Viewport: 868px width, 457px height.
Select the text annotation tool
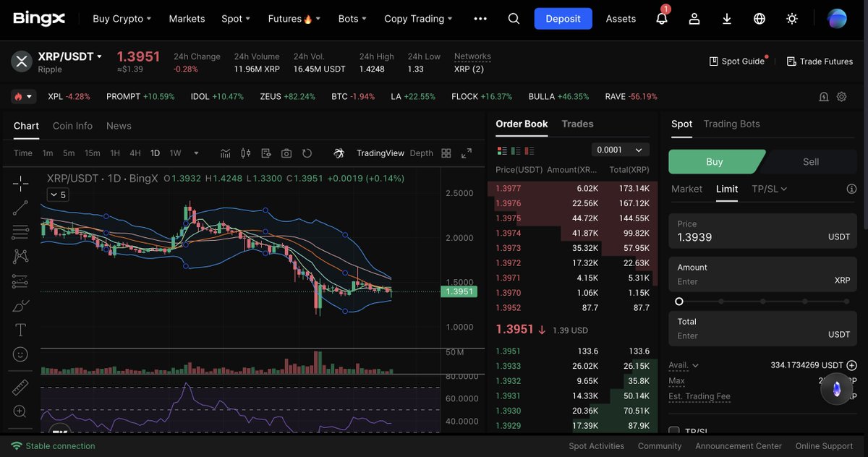[x=20, y=330]
